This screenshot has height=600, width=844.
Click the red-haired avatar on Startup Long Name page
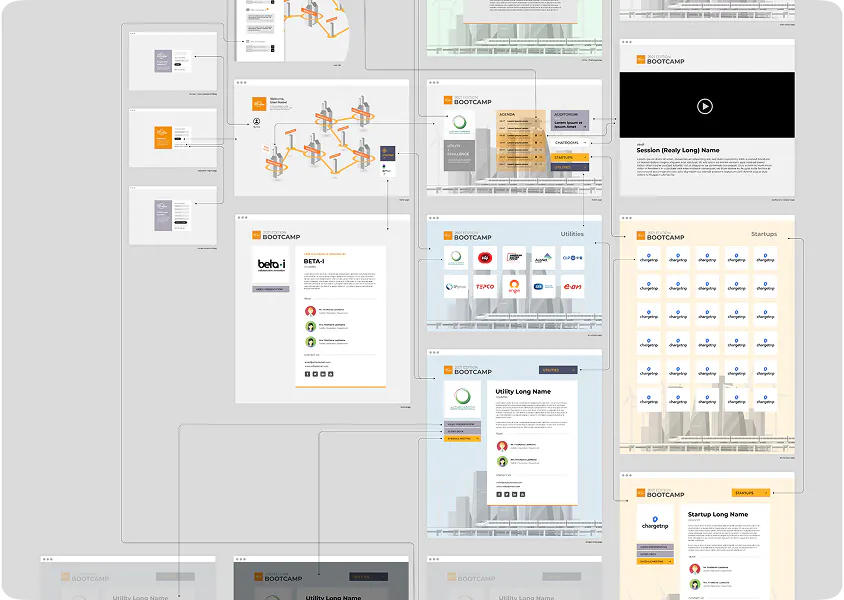click(695, 569)
